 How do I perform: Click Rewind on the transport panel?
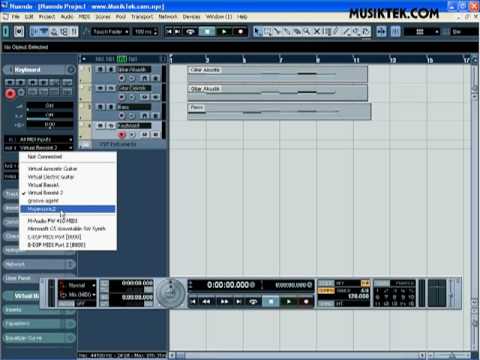(x=206, y=302)
